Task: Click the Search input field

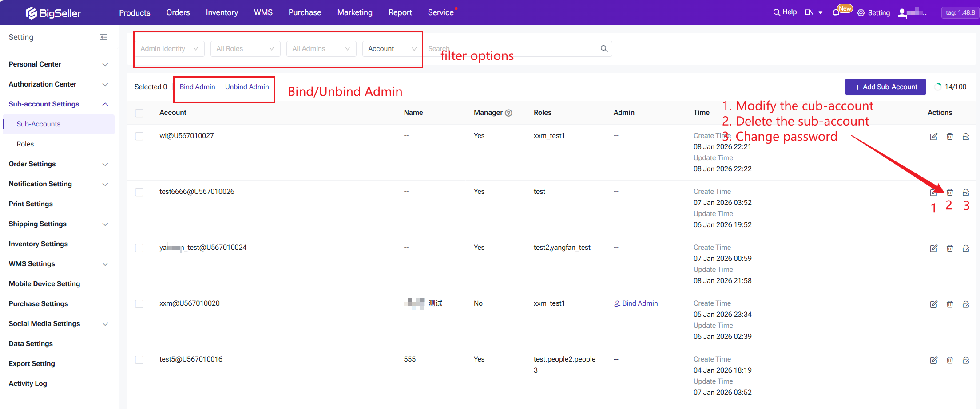Action: point(511,49)
